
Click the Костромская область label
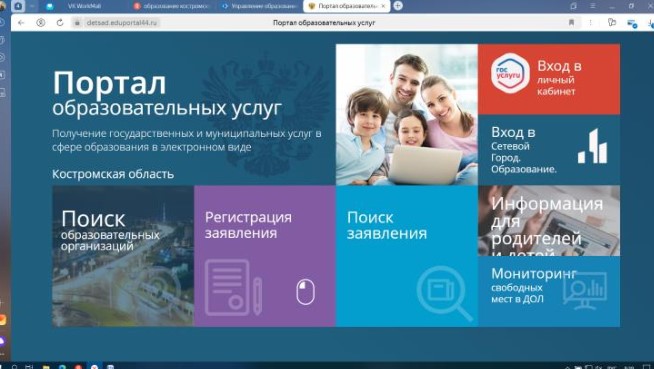pyautogui.click(x=113, y=174)
